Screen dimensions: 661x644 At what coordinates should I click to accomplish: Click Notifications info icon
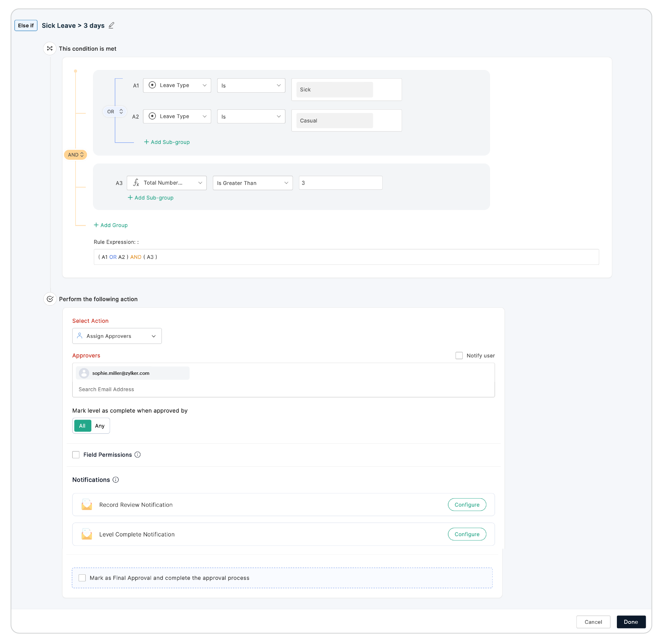coord(116,480)
